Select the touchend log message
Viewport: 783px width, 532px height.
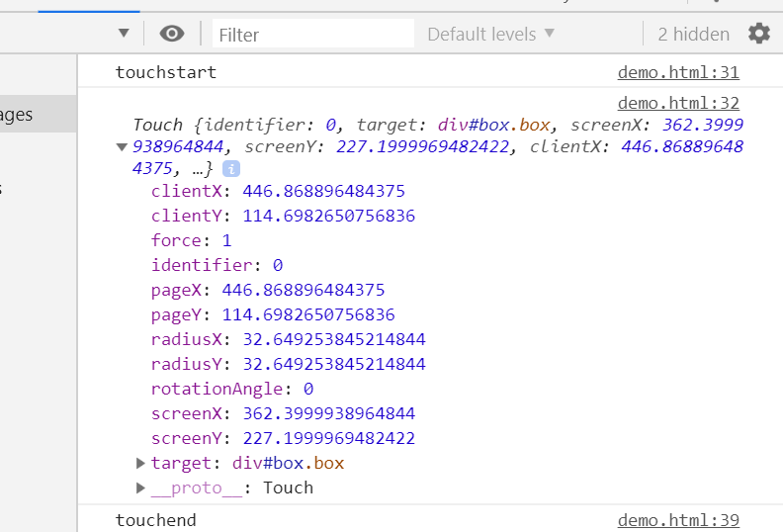155,520
